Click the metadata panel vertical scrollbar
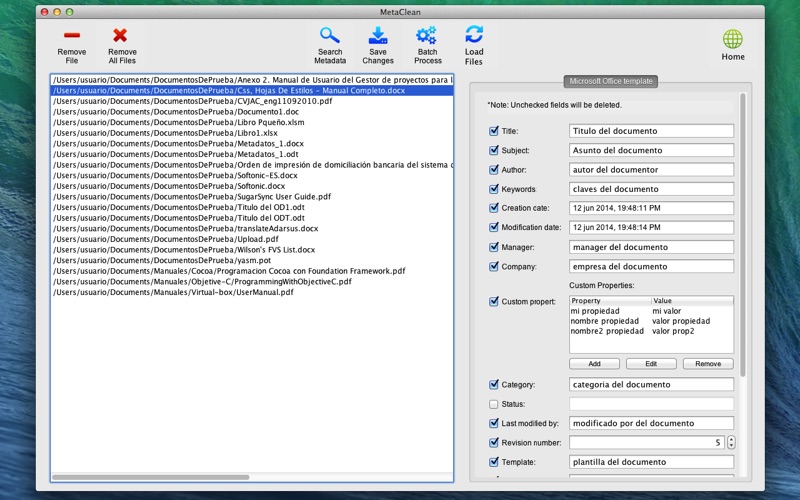800x500 pixels. click(x=743, y=235)
